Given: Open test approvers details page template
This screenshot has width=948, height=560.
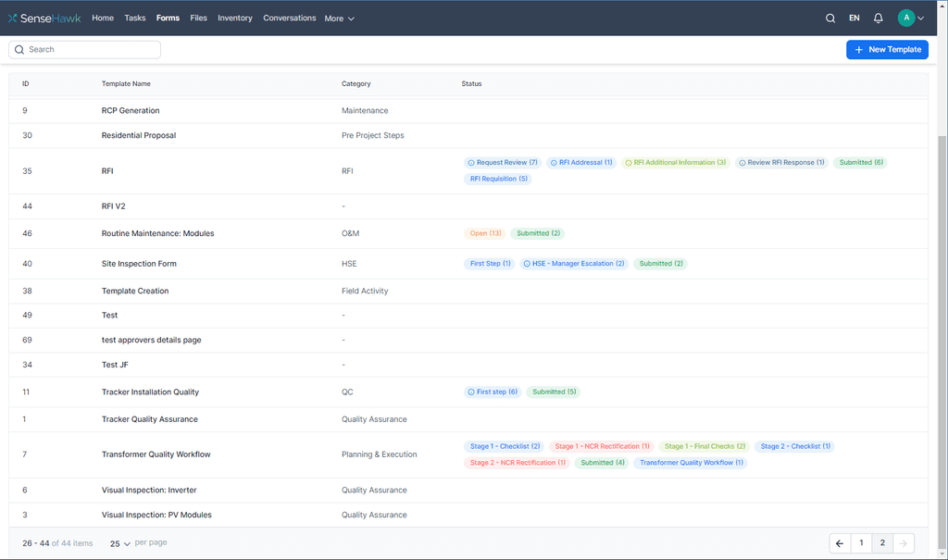Looking at the screenshot, I should click(151, 340).
